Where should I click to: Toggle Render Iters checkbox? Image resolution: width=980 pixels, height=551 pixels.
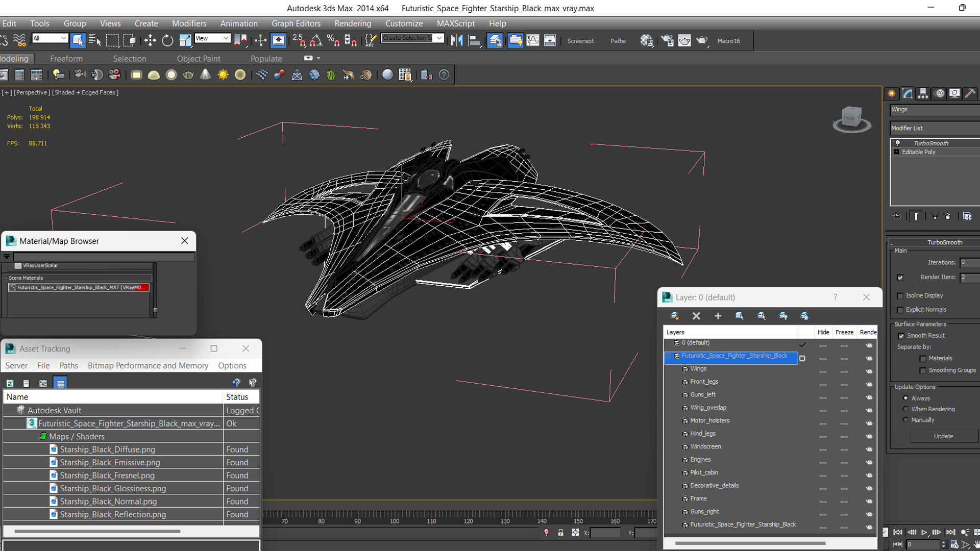coord(900,278)
